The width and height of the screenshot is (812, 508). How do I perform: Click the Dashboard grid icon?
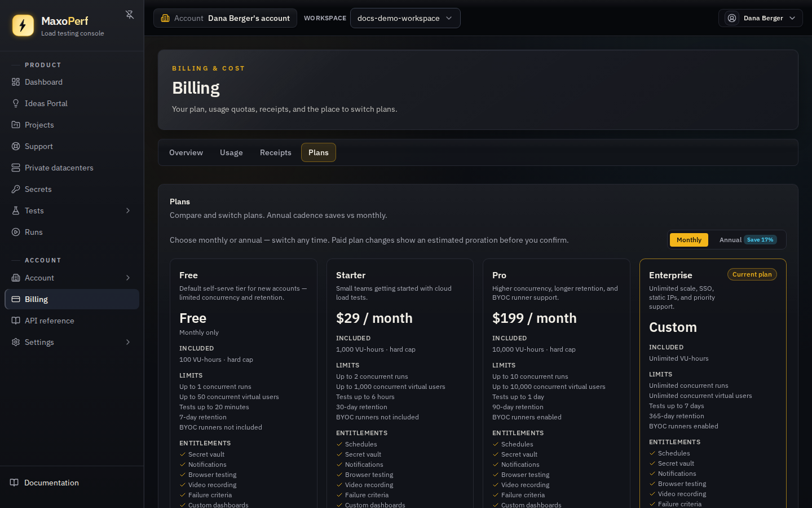tap(16, 82)
